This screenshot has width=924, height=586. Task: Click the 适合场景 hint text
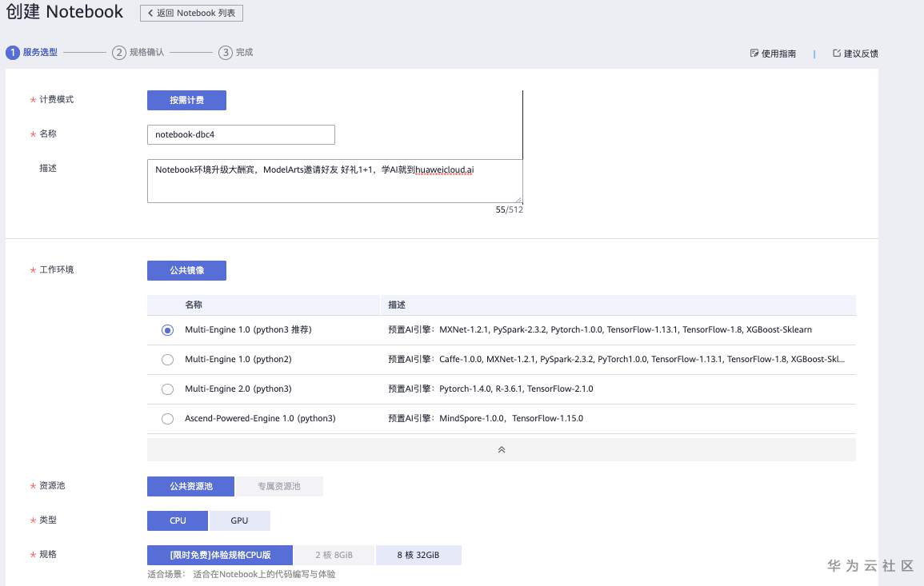click(241, 574)
